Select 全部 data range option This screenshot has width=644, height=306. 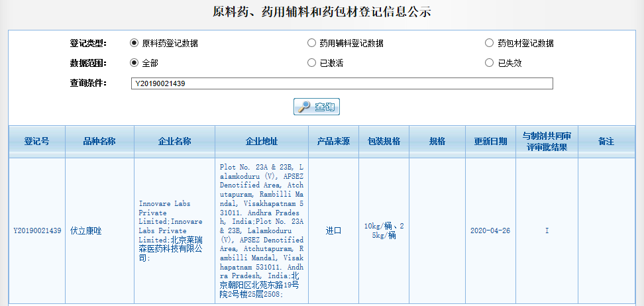click(134, 63)
